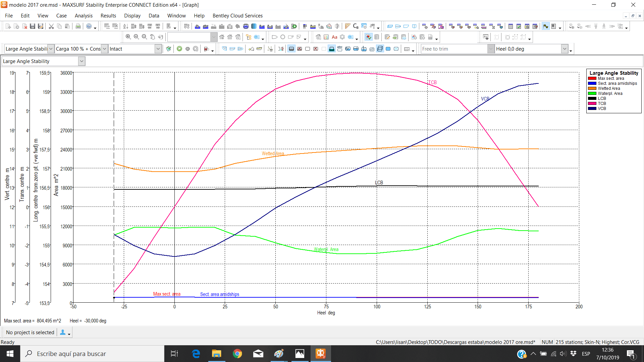Open the 'Free to trim' dropdown
The image size is (644, 362).
click(491, 49)
